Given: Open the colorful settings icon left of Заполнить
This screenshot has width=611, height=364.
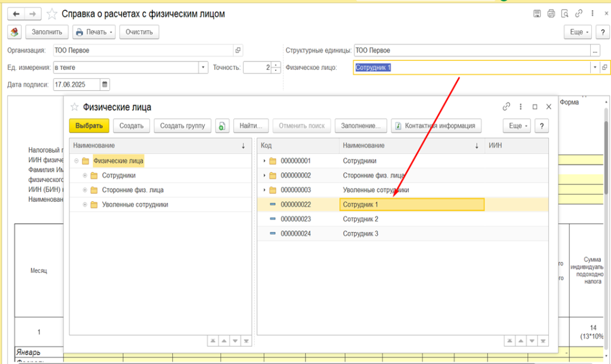Looking at the screenshot, I should click(x=14, y=32).
